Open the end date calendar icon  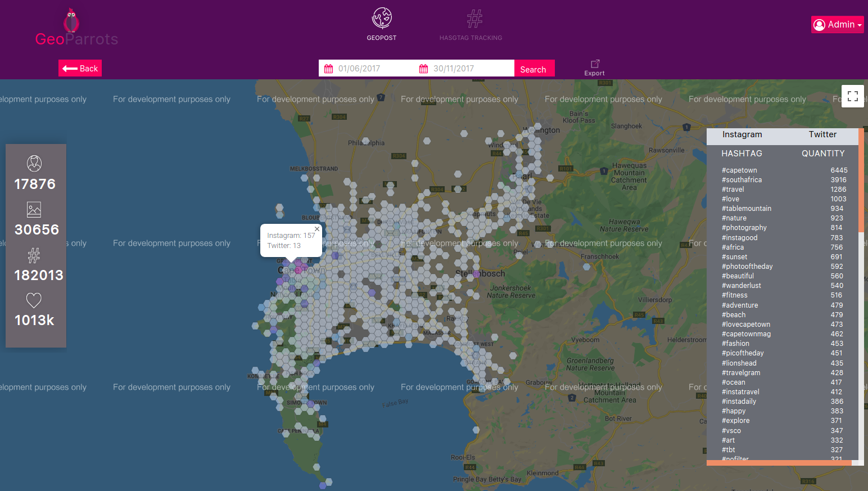point(424,69)
